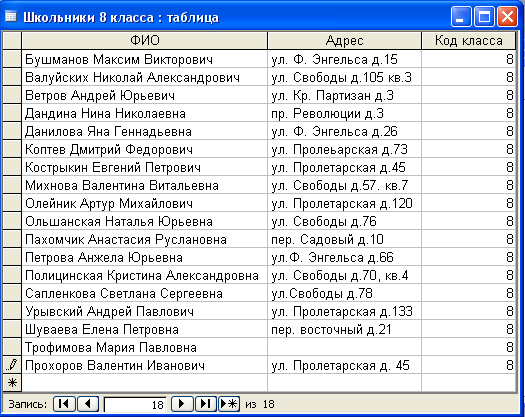The height and width of the screenshot is (417, 525).
Task: Click address ул. Пролетарская д.133
Action: point(344,311)
